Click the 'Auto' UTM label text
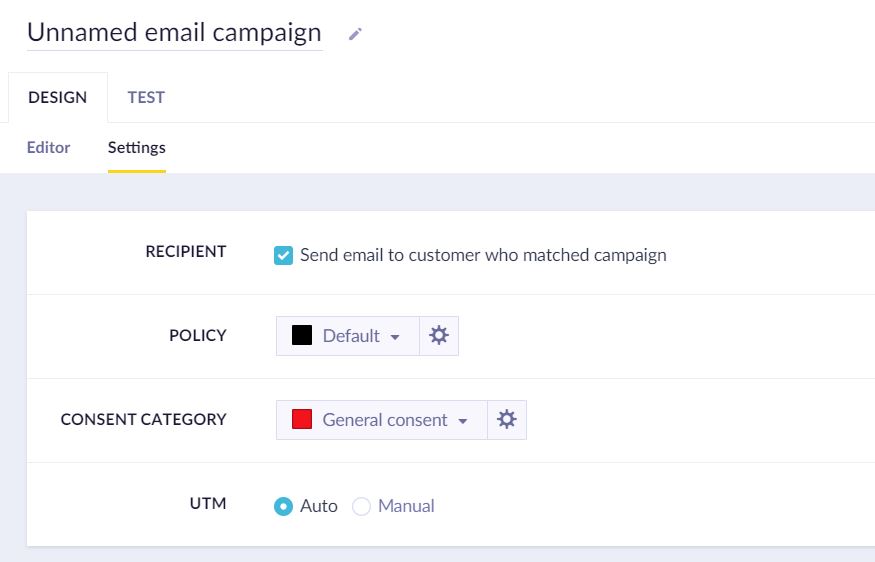 click(x=319, y=506)
